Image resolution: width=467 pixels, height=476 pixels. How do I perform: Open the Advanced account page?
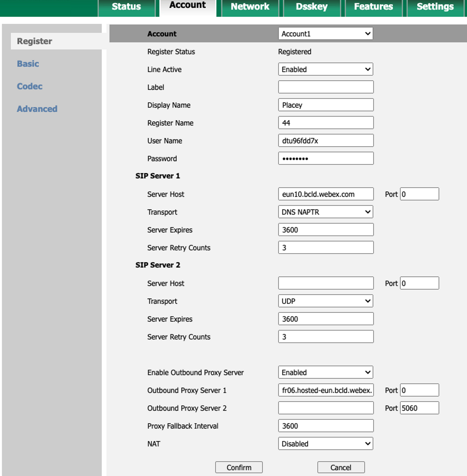pyautogui.click(x=37, y=109)
